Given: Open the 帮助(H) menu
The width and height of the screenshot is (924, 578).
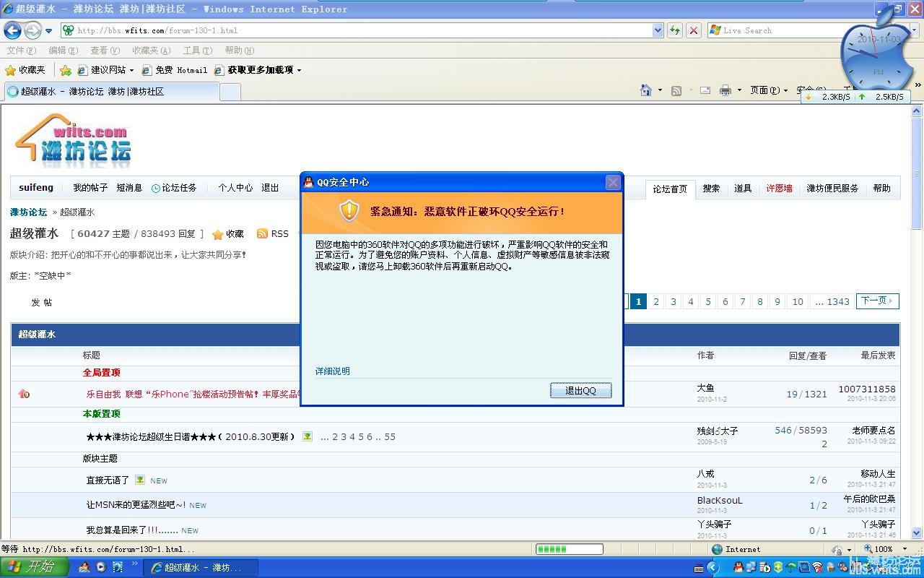Looking at the screenshot, I should coord(239,51).
